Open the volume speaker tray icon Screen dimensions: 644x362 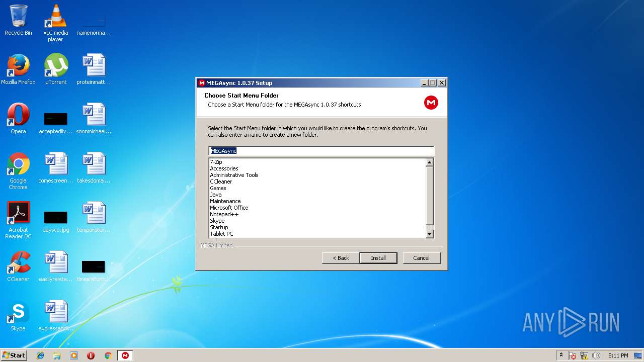(596, 355)
